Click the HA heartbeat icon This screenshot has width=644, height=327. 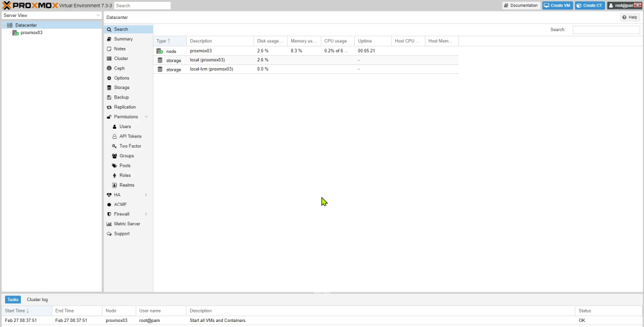[x=109, y=195]
